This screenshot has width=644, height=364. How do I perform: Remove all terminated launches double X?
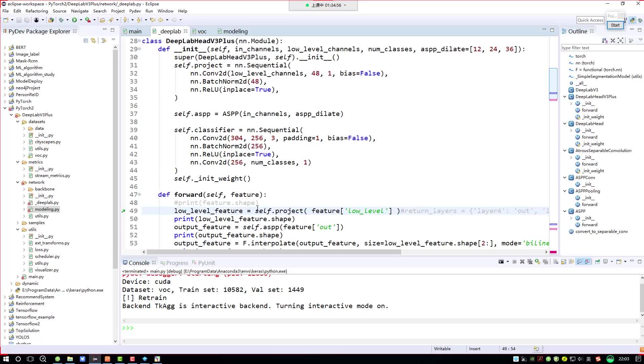[x=530, y=262]
